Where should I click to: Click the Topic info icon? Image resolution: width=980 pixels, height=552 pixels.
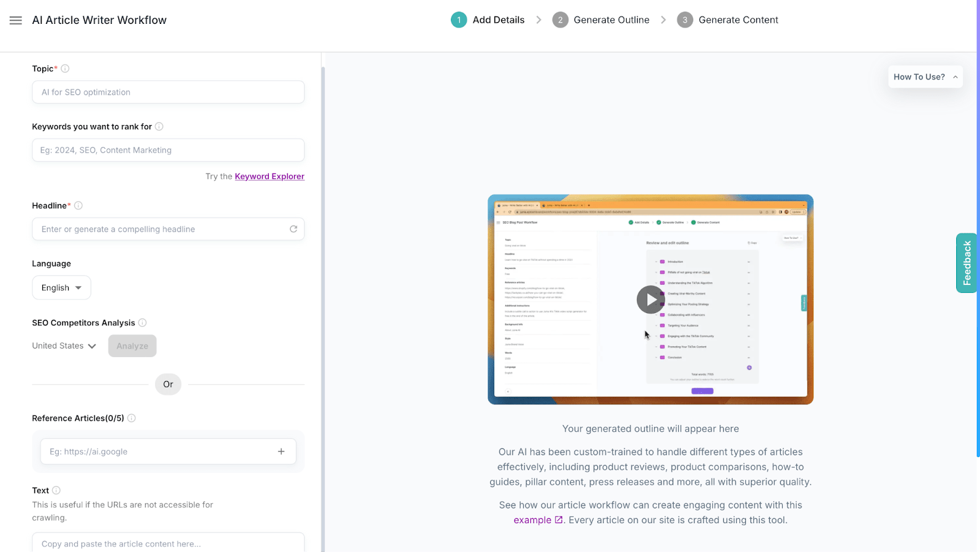coord(66,68)
